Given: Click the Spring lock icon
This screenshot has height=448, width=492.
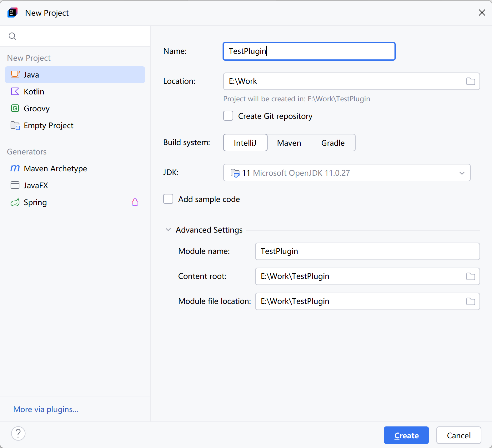Looking at the screenshot, I should click(135, 202).
